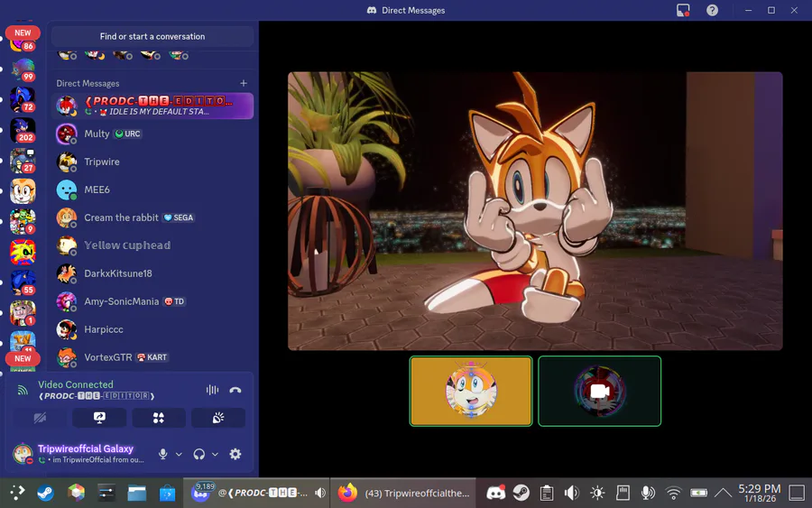The height and width of the screenshot is (508, 812).
Task: Open the soundboard
Action: pos(218,418)
